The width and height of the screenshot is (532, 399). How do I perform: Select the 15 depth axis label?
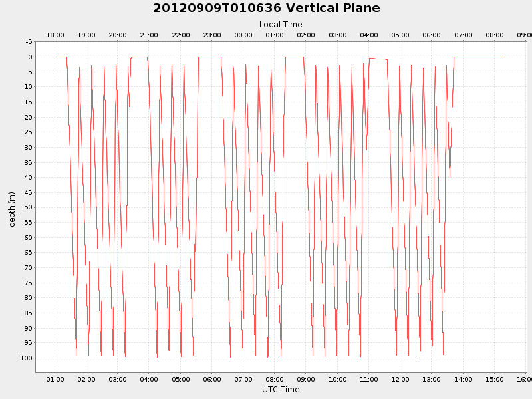29,102
